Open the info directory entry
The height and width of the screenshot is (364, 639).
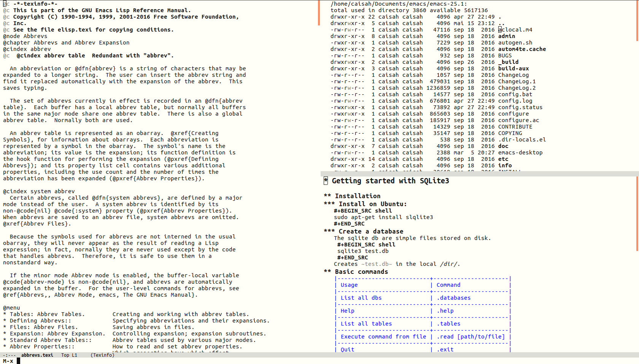click(x=505, y=165)
